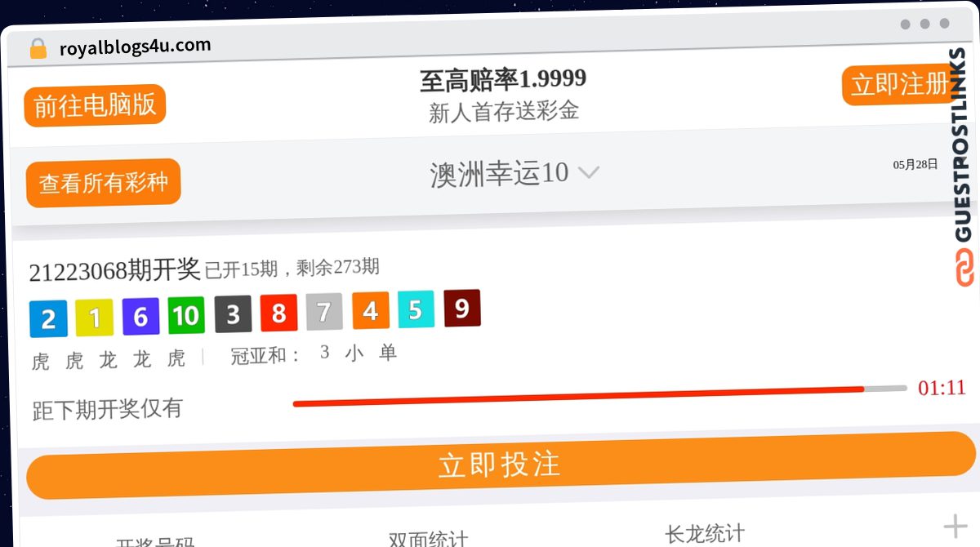Click the yellow number 1 ball
The image size is (980, 547).
95,318
